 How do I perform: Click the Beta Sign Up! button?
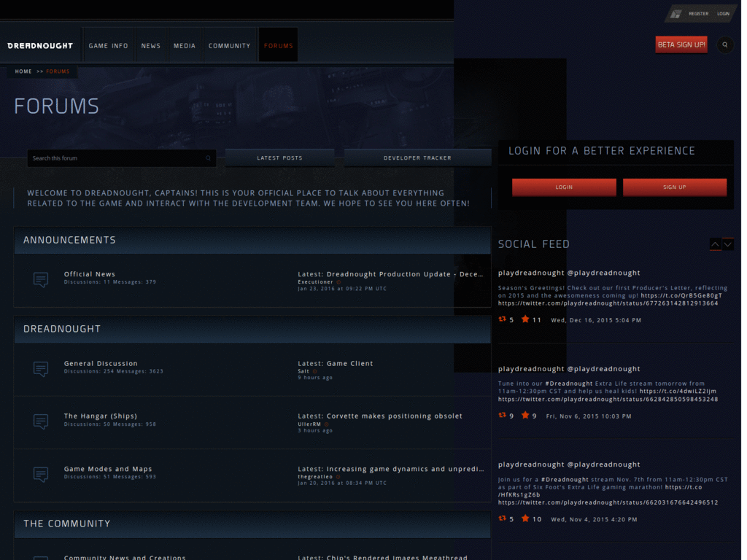pos(681,44)
